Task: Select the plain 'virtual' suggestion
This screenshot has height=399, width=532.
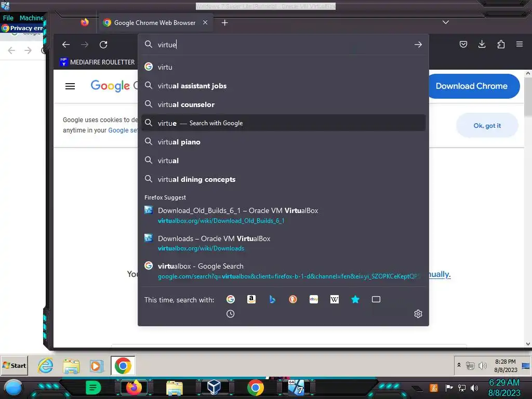Action: [283, 161]
